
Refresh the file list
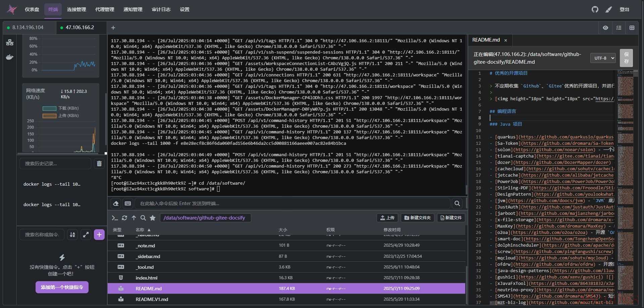pos(124,218)
